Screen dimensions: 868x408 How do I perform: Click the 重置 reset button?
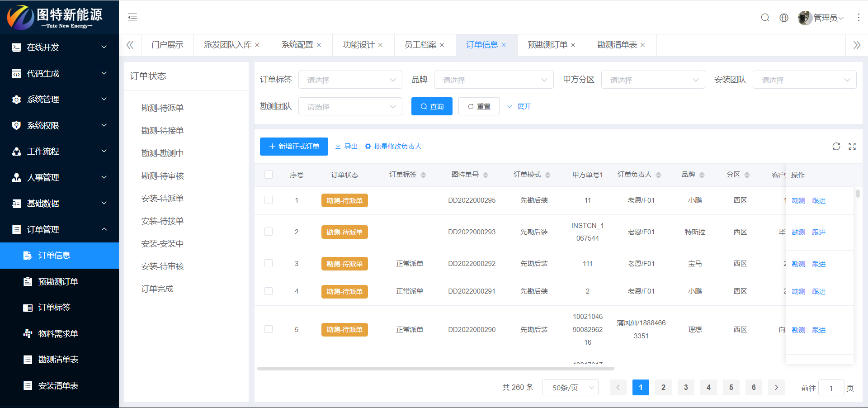tap(479, 107)
